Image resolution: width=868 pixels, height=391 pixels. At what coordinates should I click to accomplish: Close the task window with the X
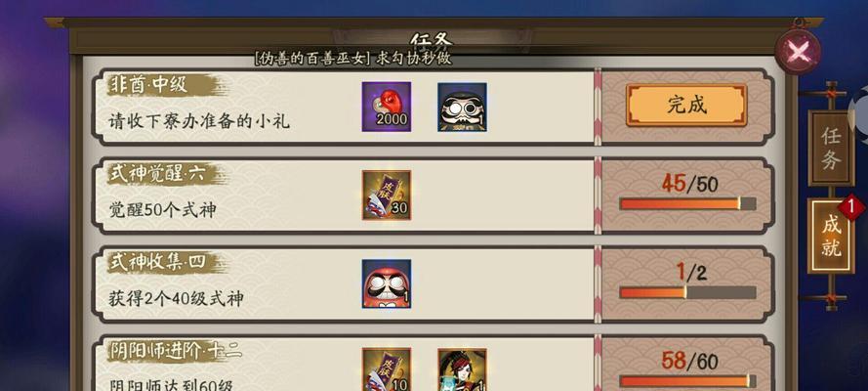pos(799,52)
